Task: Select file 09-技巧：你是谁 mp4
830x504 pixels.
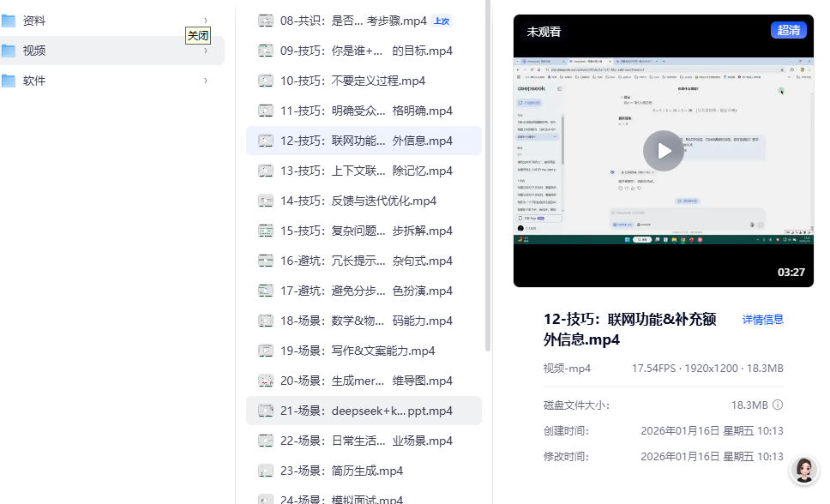Action: 366,51
